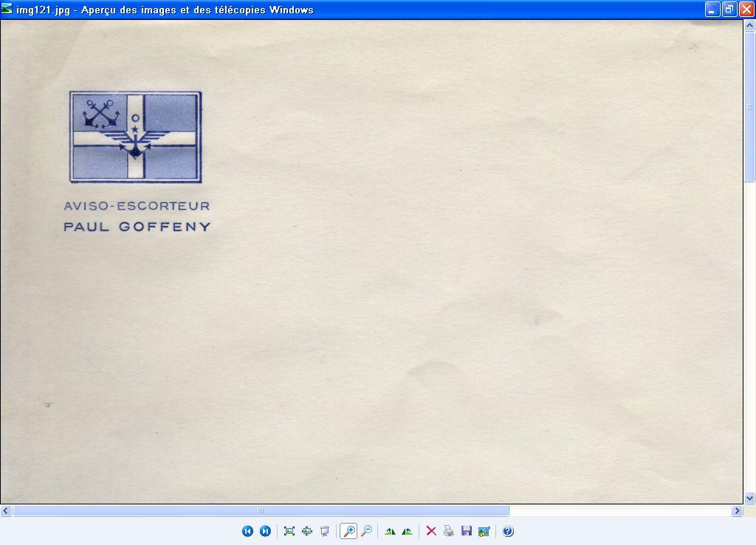Go to the previous image
Screen dimensions: 756x545
pyautogui.click(x=248, y=531)
